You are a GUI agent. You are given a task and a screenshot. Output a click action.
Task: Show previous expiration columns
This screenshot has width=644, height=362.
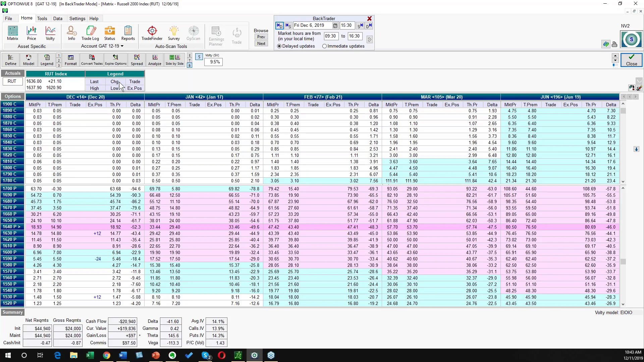tap(630, 97)
